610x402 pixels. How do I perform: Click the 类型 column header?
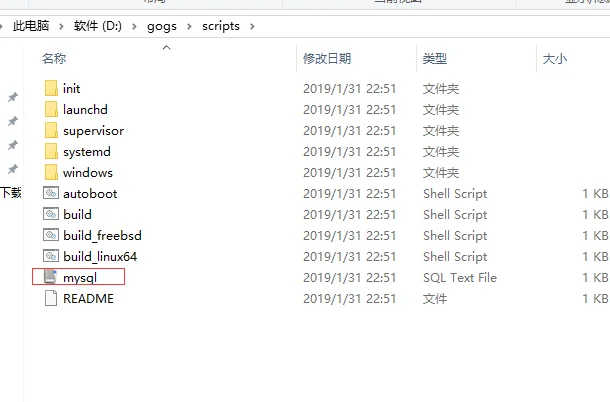435,59
